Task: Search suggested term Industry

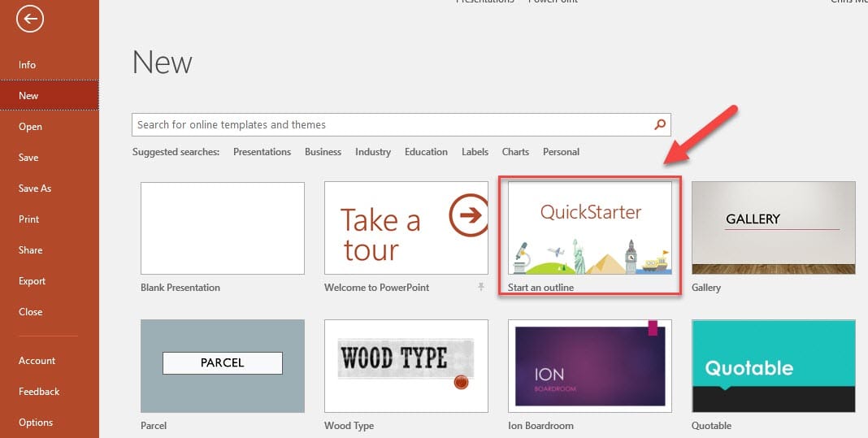Action: 373,152
